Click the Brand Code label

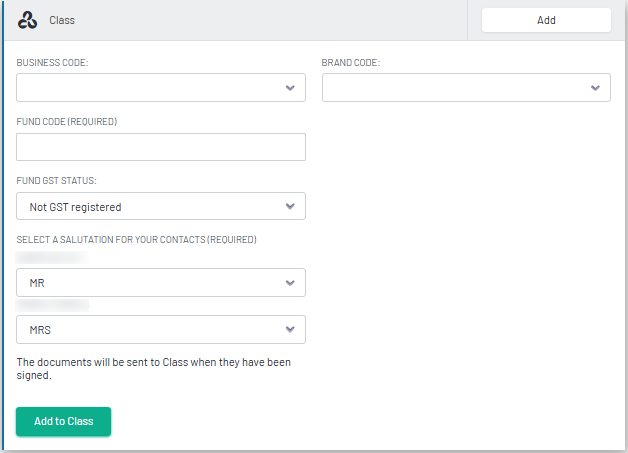click(350, 63)
